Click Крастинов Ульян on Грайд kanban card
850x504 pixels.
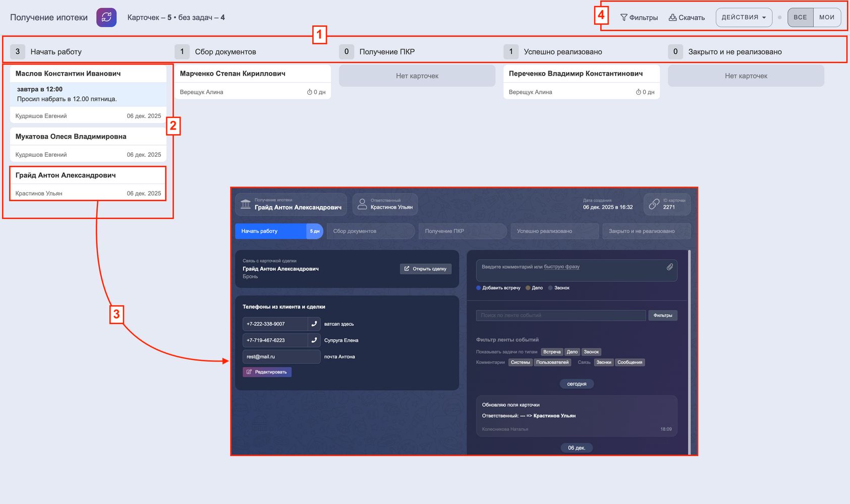pos(39,194)
